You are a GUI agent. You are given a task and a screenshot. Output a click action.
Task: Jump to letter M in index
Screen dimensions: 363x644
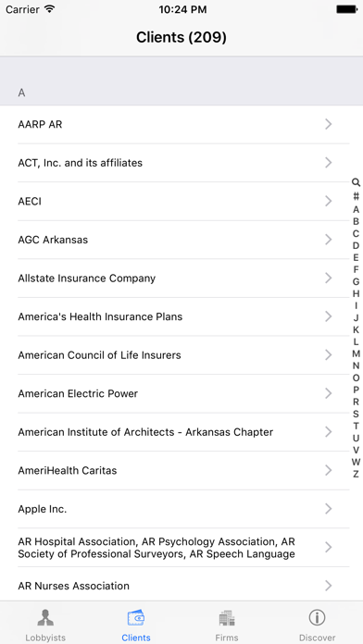coord(356,353)
